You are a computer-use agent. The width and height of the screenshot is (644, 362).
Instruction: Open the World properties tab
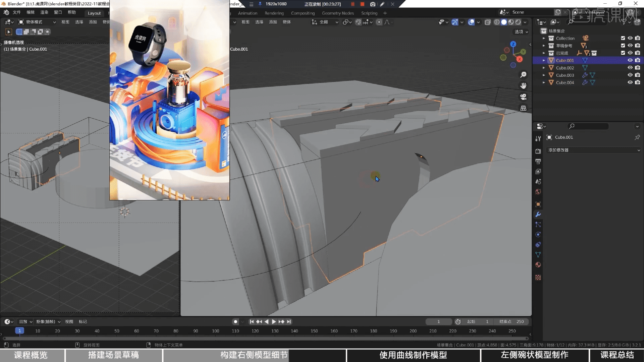[x=538, y=191]
